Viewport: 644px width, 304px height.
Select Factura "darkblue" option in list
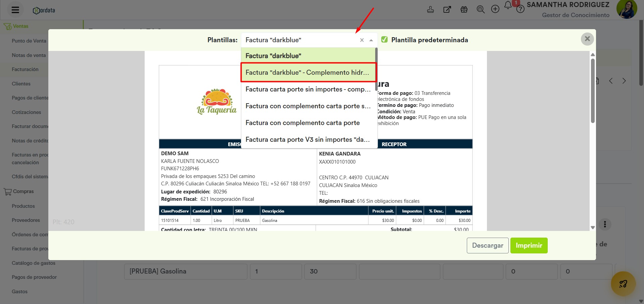(308, 56)
